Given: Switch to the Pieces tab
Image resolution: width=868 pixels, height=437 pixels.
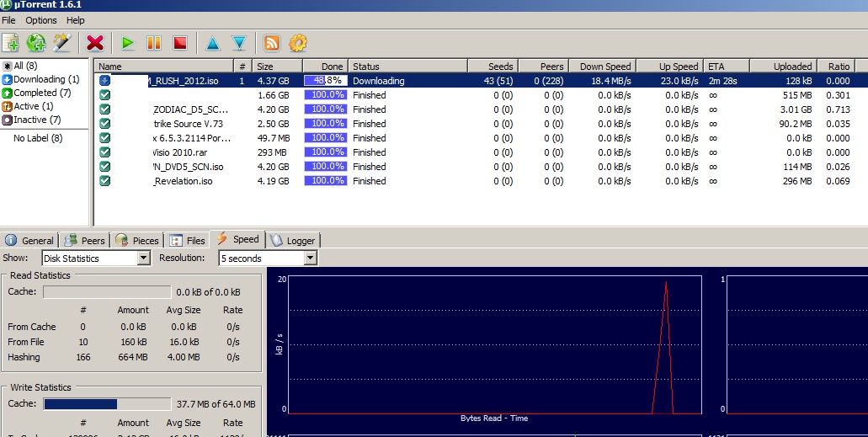Looking at the screenshot, I should pos(137,240).
